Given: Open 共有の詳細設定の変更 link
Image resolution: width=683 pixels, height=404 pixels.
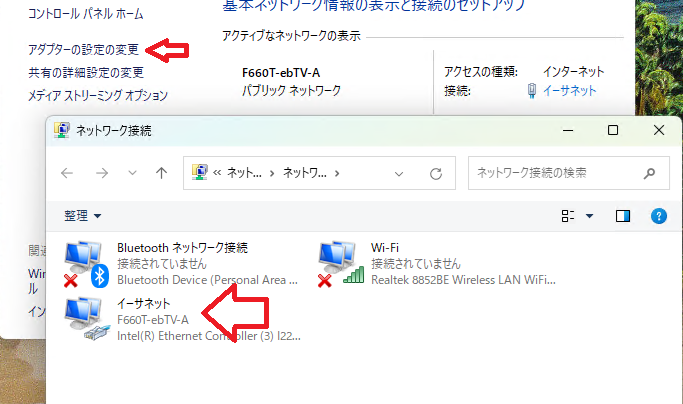Looking at the screenshot, I should pyautogui.click(x=86, y=72).
